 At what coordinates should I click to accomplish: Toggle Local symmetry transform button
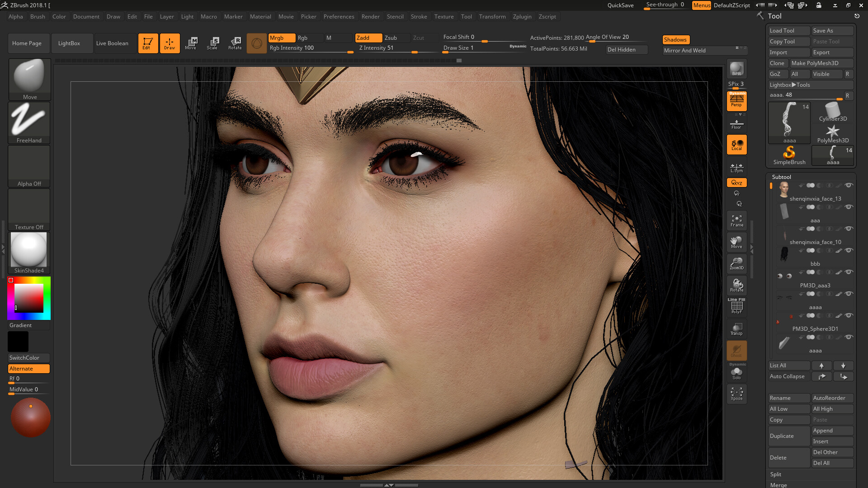[x=736, y=145]
